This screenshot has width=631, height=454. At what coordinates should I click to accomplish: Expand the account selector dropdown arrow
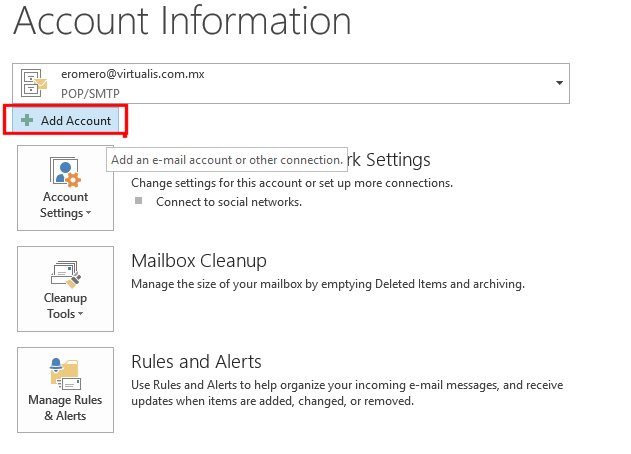555,83
